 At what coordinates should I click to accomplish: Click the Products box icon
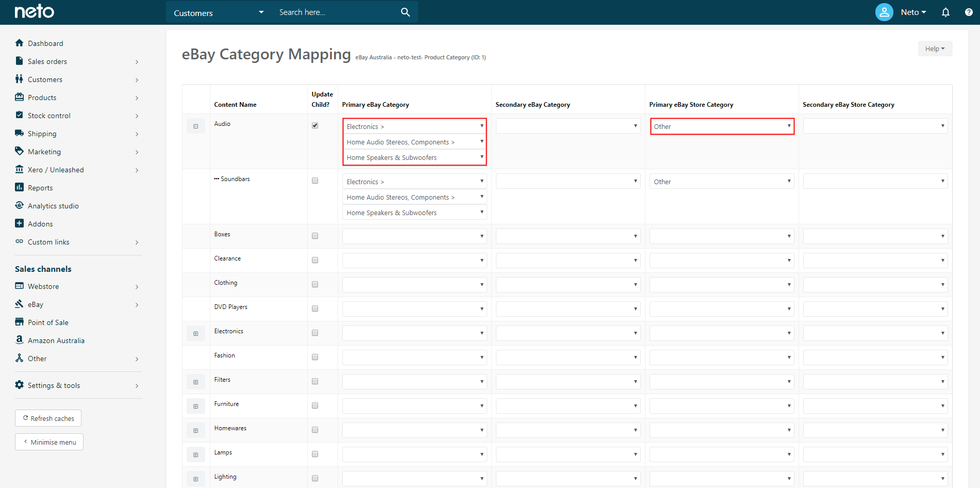pos(20,97)
